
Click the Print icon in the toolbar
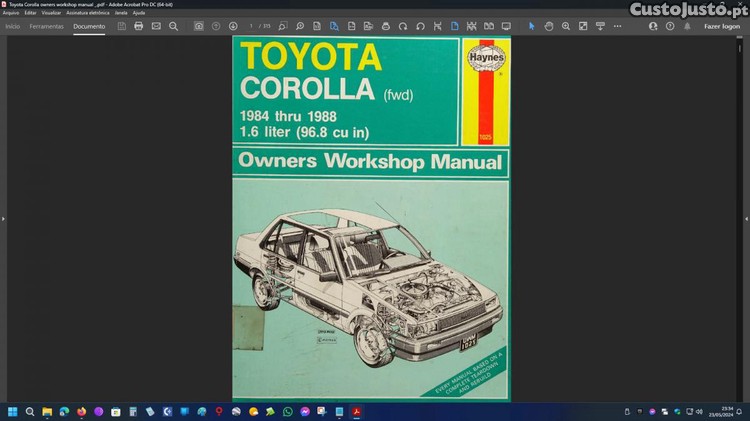138,26
